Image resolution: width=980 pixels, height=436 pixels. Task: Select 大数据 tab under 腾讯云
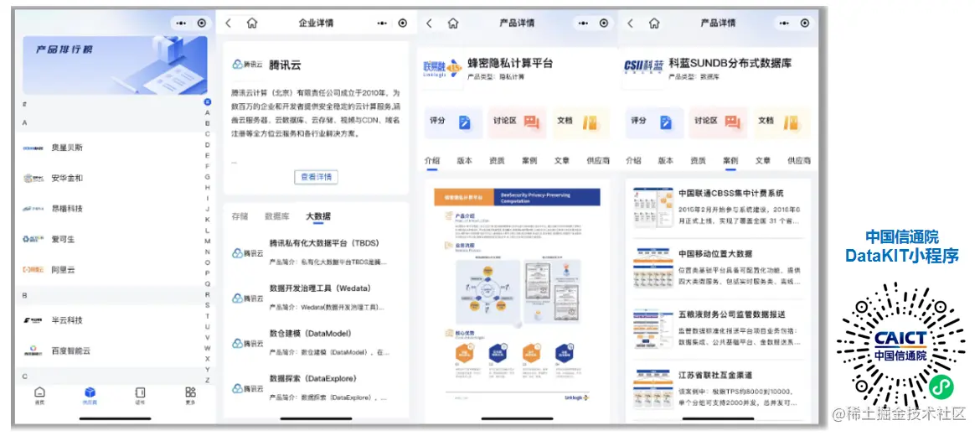click(x=318, y=216)
